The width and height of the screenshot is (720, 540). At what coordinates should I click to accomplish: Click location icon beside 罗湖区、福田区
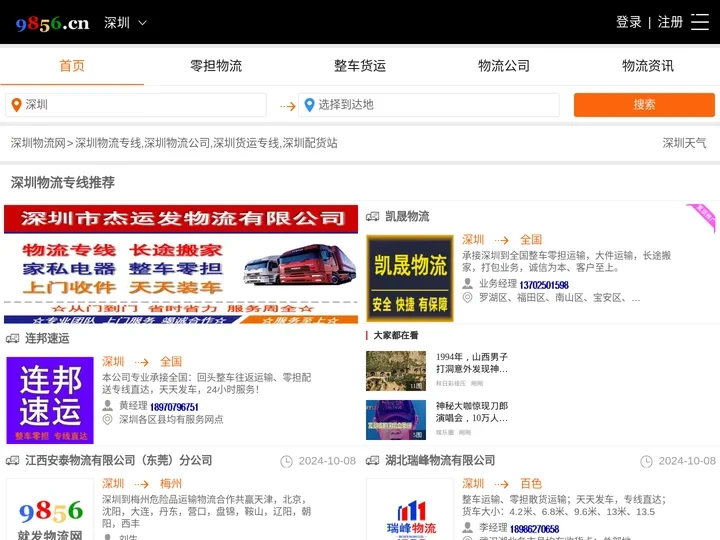click(467, 298)
